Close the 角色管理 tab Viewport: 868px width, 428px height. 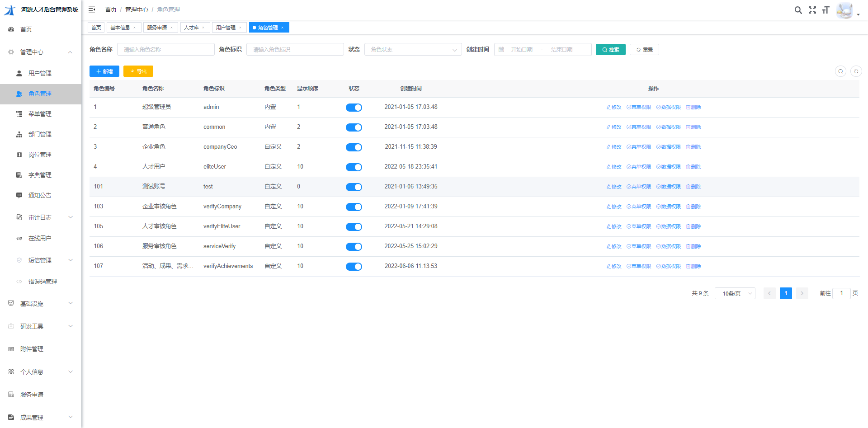coord(283,28)
